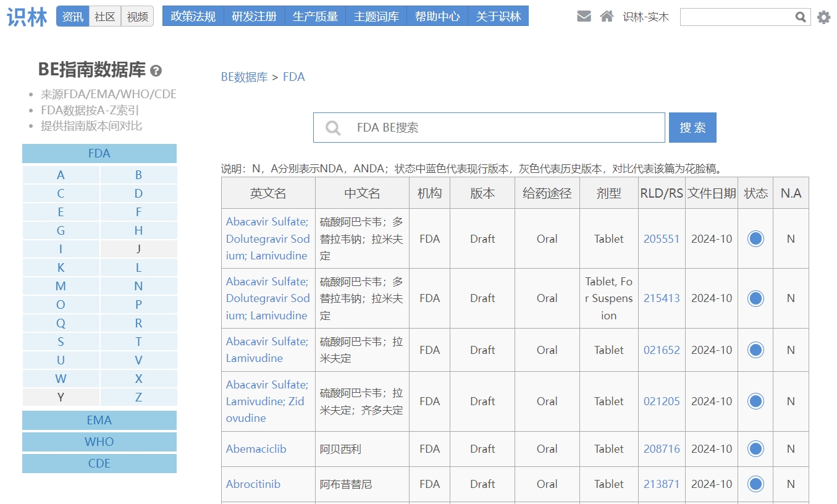Open the settings gear icon
837x504 pixels.
pyautogui.click(x=823, y=17)
